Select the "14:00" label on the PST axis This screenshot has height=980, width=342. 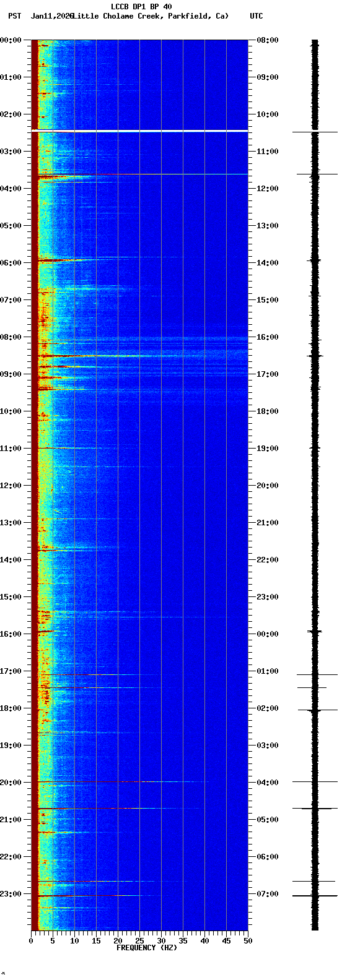[11, 560]
